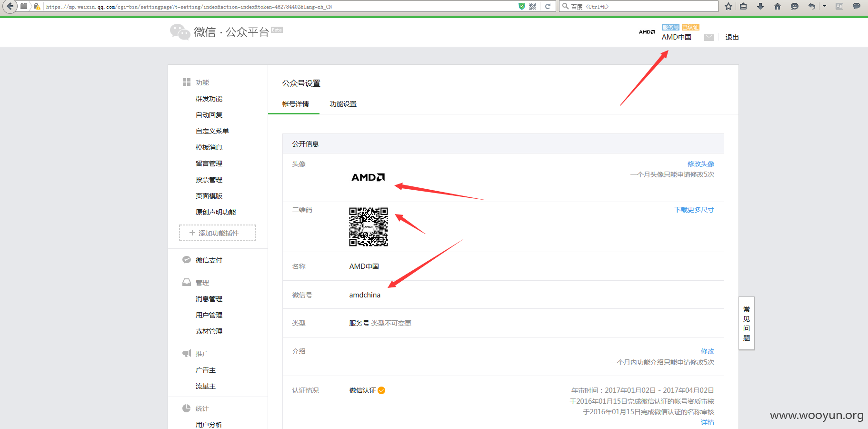Viewport: 868px width, 429px height.
Task: Click the 功能 grid section icon
Action: pos(187,82)
